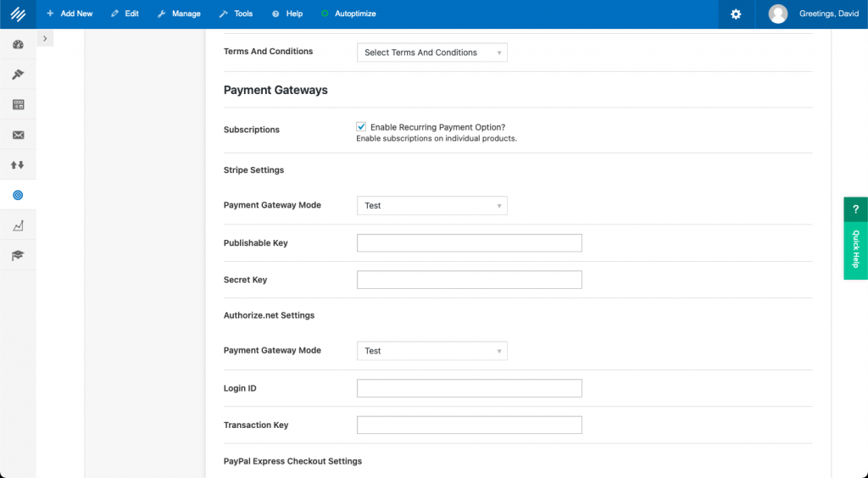Select the blue target icon in sidebar
Viewport: 868px width, 478px height.
coord(18,195)
